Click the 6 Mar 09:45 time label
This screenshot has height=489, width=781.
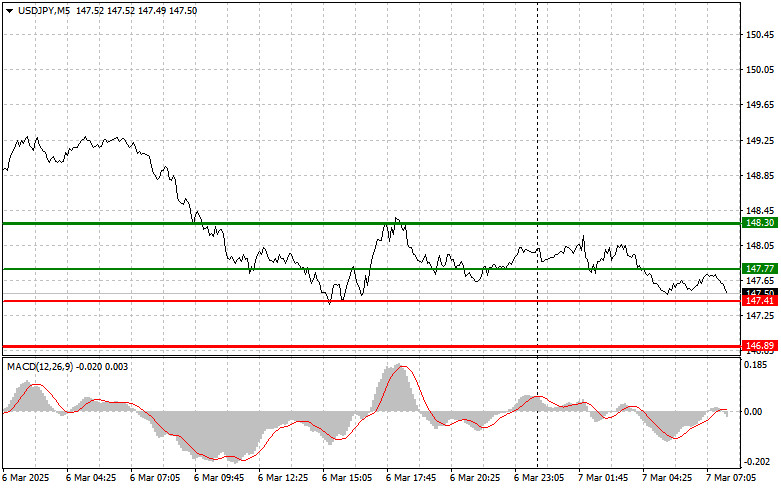point(219,478)
